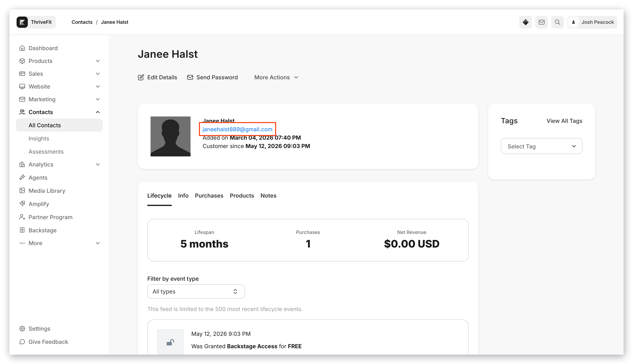Screen dimensions: 633x364
Task: Click the Customer since May 12, 2026 text
Action: click(x=256, y=146)
